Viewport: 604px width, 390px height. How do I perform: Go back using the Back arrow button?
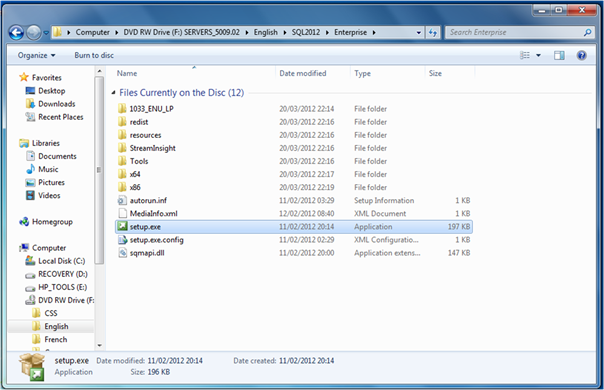click(x=16, y=33)
